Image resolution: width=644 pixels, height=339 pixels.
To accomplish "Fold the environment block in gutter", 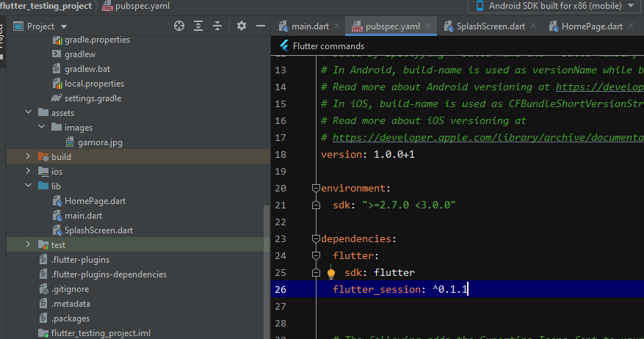I will point(316,189).
